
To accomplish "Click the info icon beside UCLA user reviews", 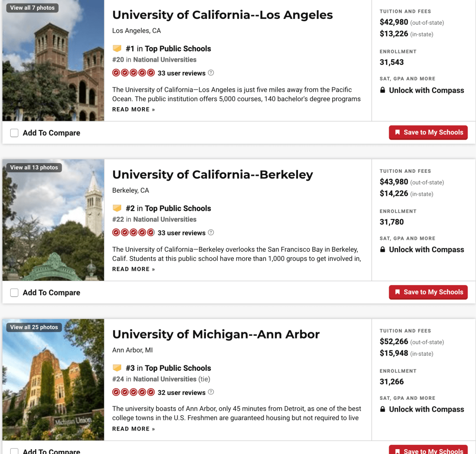I will [x=211, y=73].
